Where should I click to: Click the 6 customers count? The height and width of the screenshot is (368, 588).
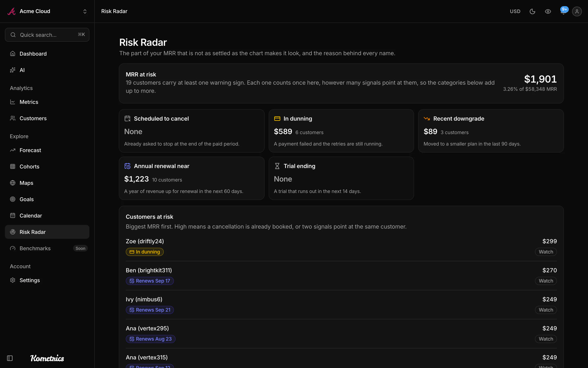click(309, 132)
